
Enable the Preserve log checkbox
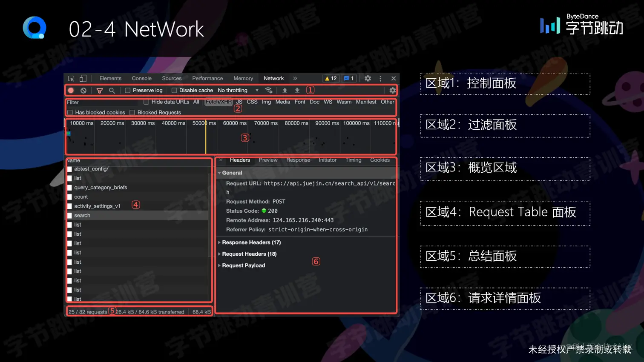(127, 90)
